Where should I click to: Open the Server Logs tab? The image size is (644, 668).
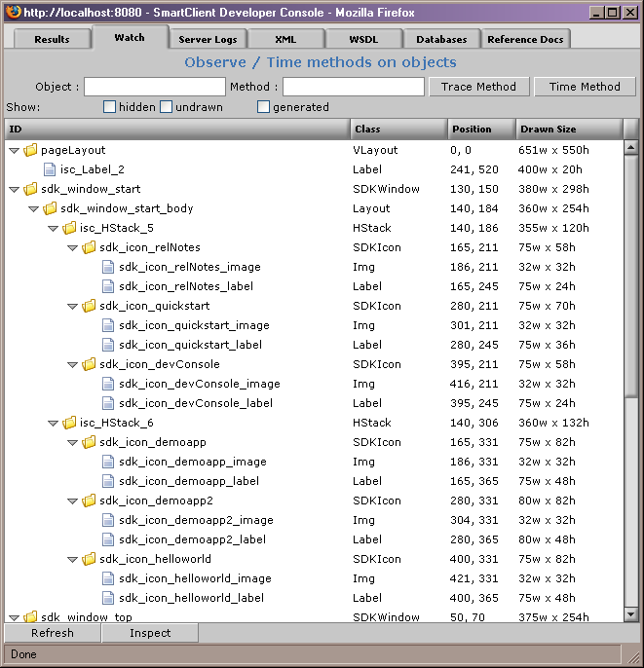208,39
